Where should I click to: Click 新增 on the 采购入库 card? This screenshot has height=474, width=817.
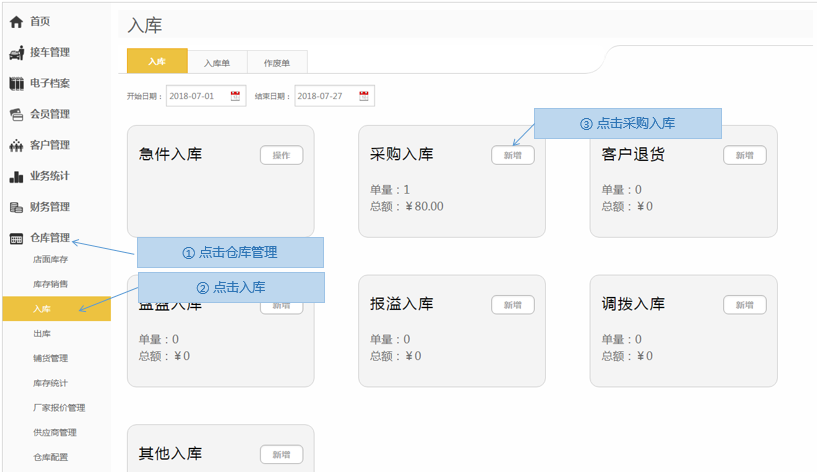coord(512,155)
